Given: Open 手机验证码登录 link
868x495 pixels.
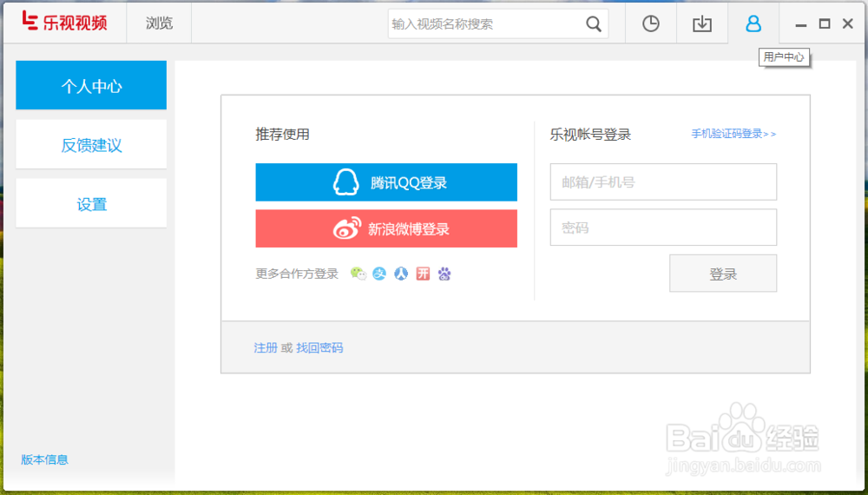Looking at the screenshot, I should point(733,134).
